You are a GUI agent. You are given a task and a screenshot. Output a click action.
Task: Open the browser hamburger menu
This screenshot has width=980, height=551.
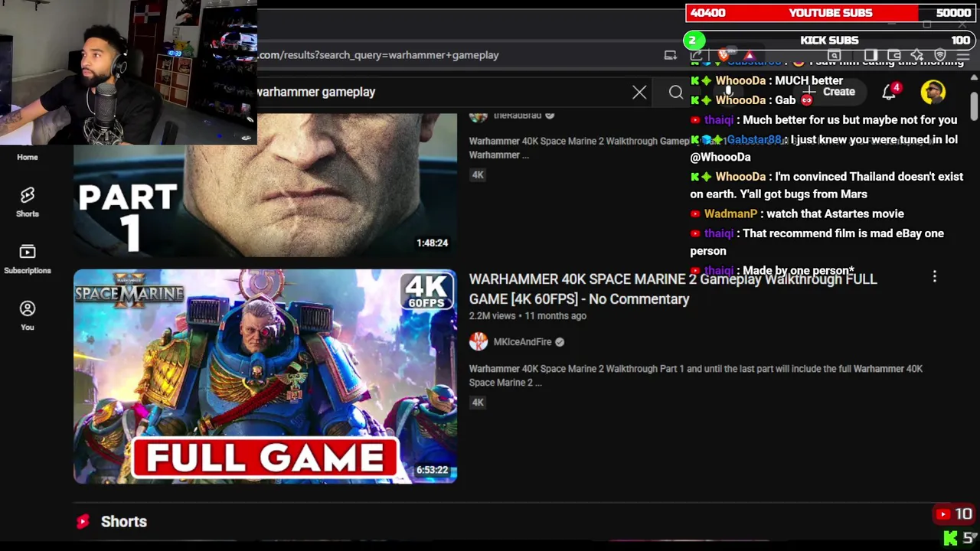click(963, 55)
